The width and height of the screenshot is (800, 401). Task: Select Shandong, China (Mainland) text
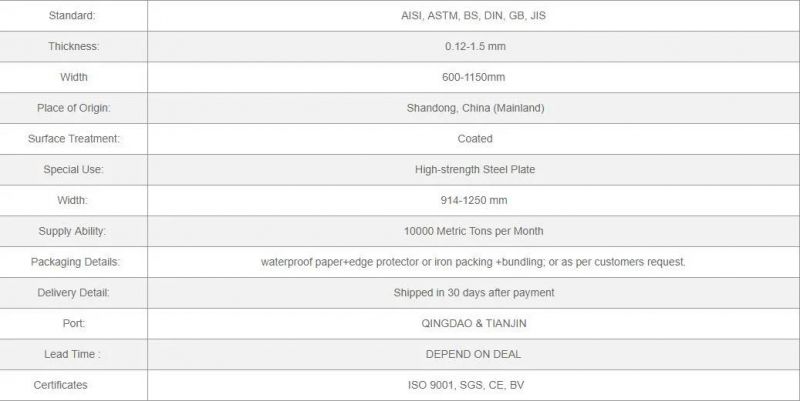(x=475, y=108)
